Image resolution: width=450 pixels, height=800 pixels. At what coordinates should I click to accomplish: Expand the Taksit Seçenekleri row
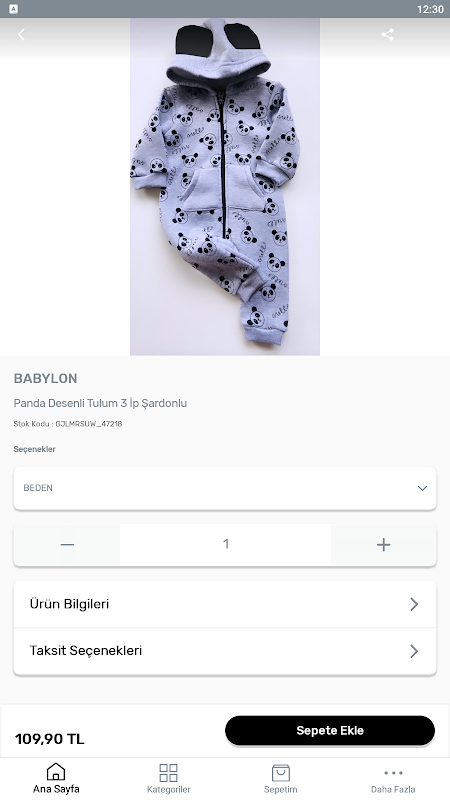click(225, 651)
